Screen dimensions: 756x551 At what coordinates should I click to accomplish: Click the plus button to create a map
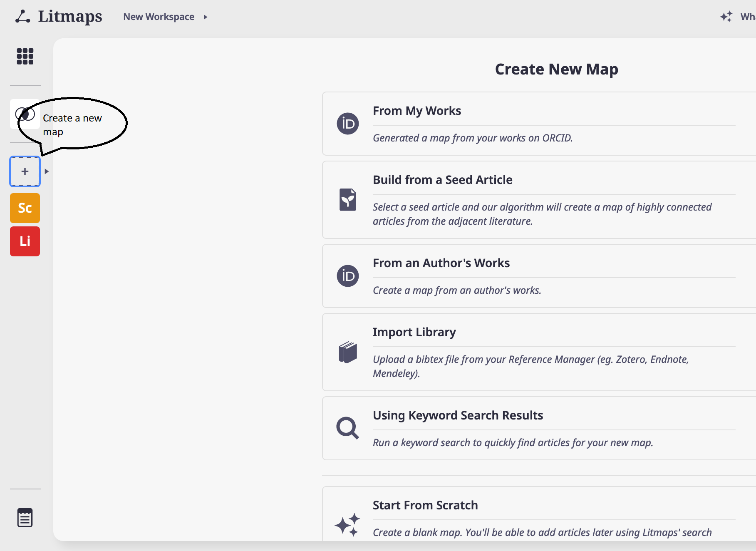tap(25, 171)
